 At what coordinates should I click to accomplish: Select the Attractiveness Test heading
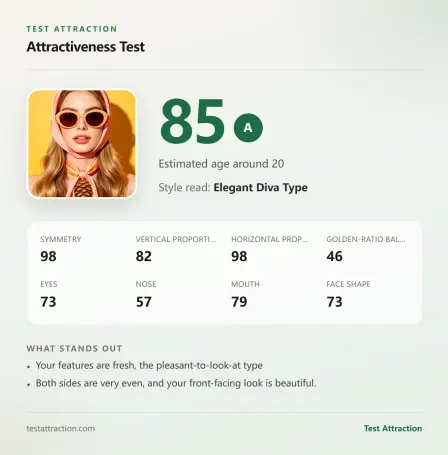(86, 47)
